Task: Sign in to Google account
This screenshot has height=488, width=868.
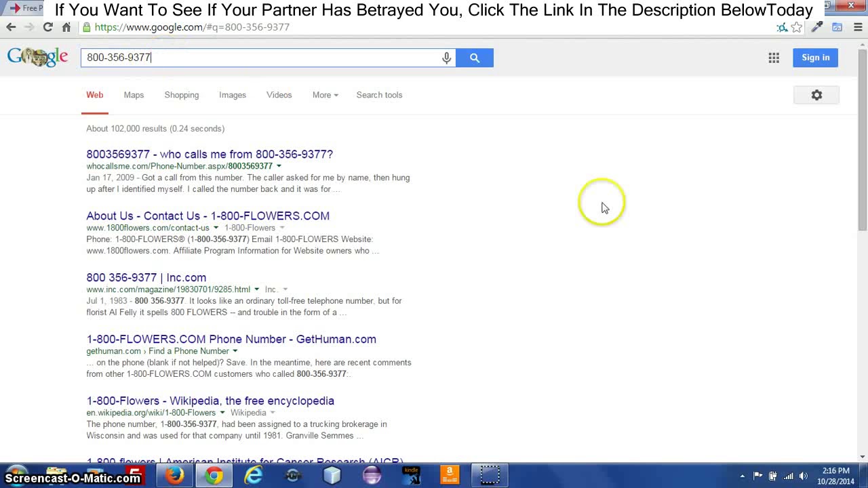Action: 816,58
